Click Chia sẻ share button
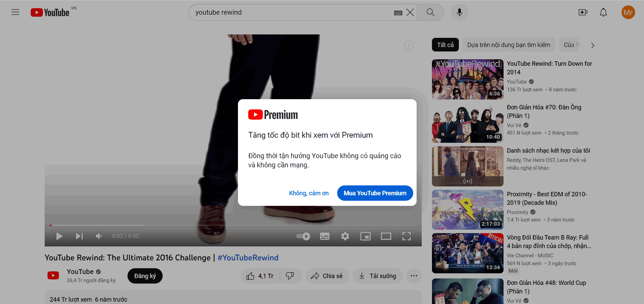 pyautogui.click(x=327, y=276)
